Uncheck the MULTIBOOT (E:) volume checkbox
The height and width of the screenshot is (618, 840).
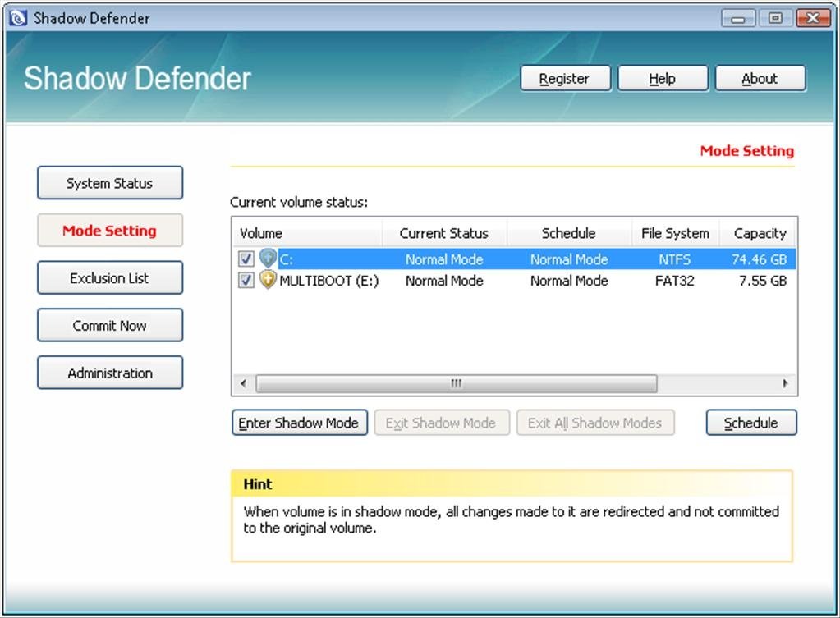246,280
